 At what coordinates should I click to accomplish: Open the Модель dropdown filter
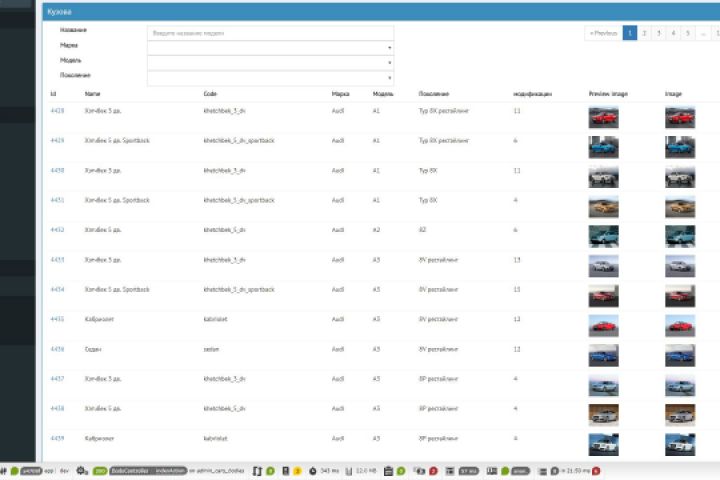(270, 63)
